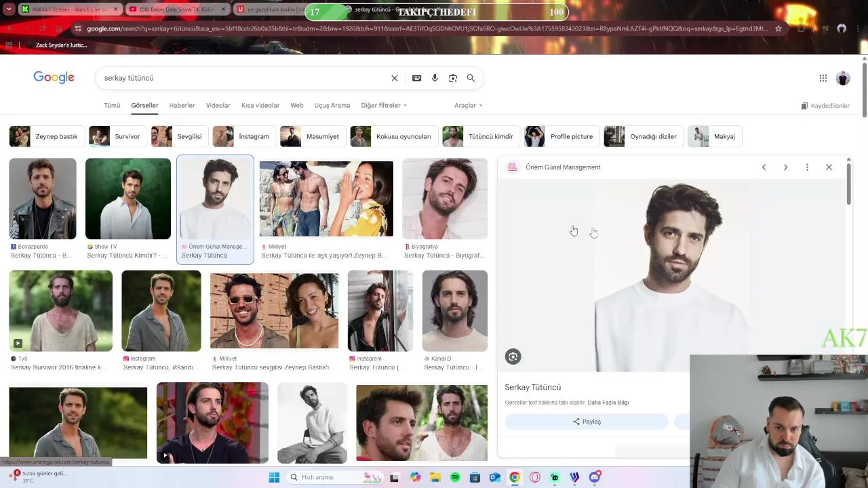
Task: Switch to the Web results tab
Action: click(x=297, y=105)
